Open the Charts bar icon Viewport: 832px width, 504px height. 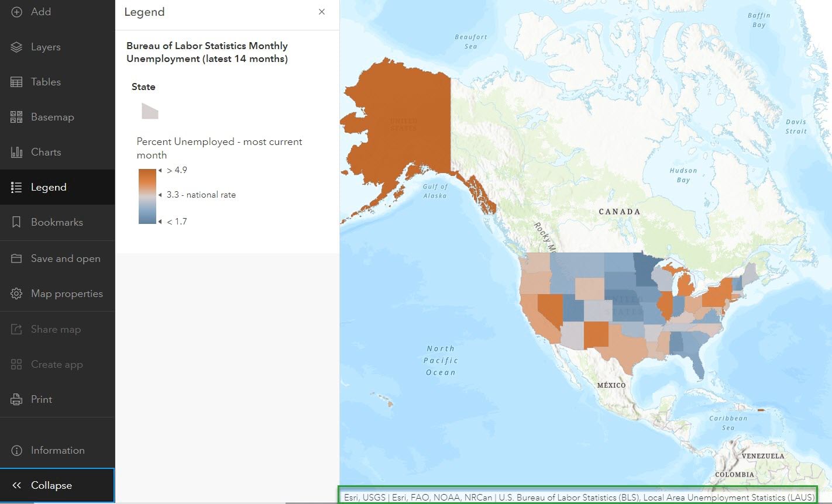coord(16,152)
